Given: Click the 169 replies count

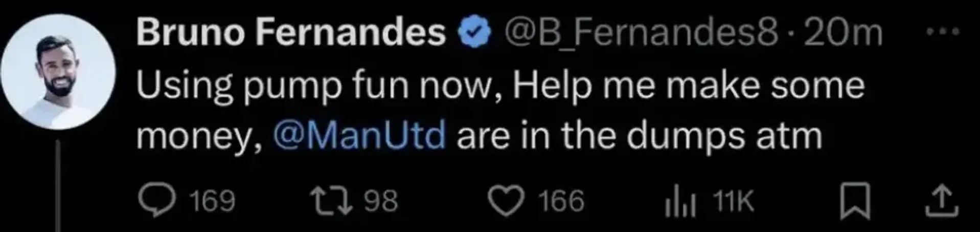Looking at the screenshot, I should [x=212, y=200].
